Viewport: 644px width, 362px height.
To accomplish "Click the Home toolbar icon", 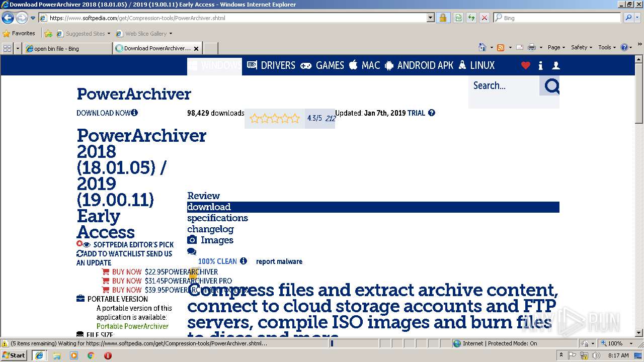I will tap(482, 47).
